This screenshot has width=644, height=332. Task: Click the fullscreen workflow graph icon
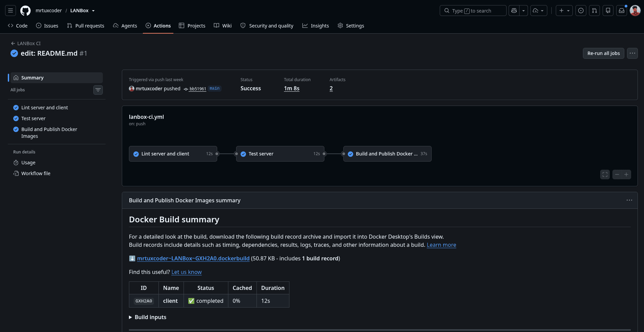[x=605, y=174]
